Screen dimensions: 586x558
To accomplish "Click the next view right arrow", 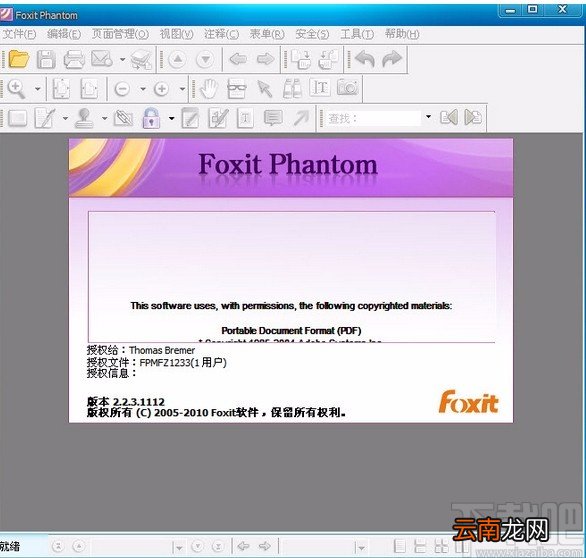I will coord(266,59).
